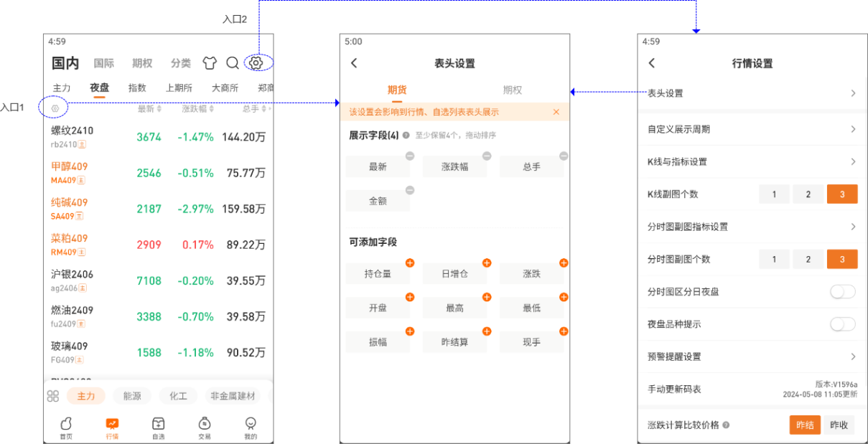
Task: Open the 菜粕409 quote row
Action: (159, 245)
